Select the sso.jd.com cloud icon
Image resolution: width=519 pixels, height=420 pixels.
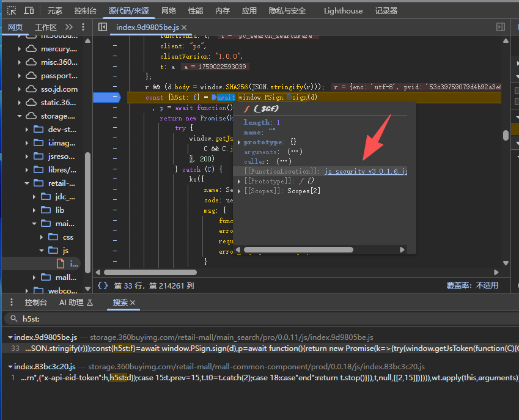tap(31, 89)
